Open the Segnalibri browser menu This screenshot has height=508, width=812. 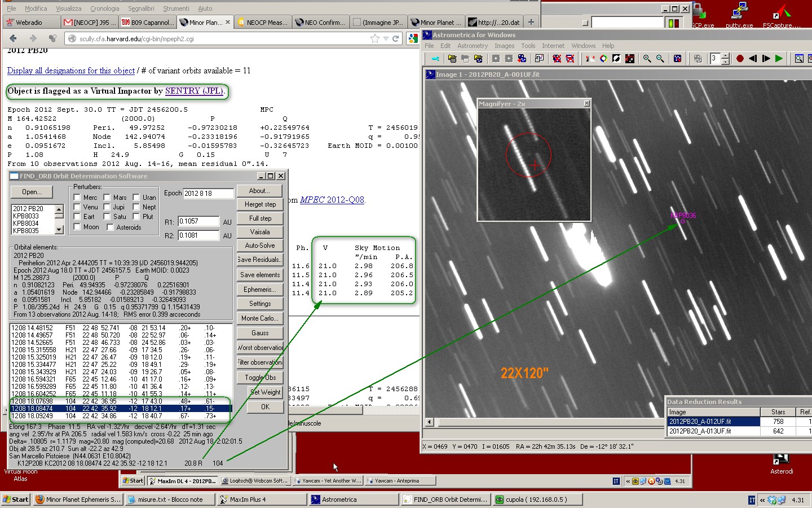(x=141, y=8)
